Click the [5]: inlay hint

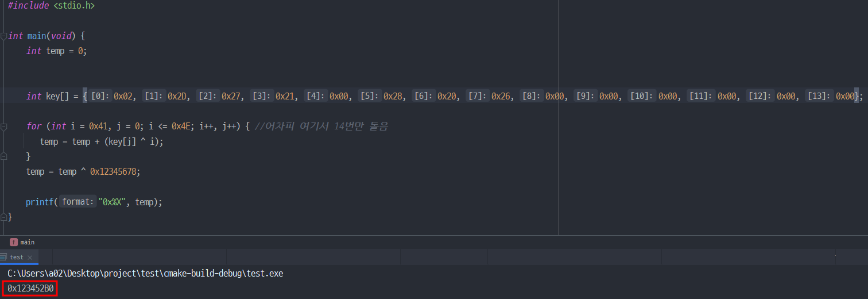point(371,97)
